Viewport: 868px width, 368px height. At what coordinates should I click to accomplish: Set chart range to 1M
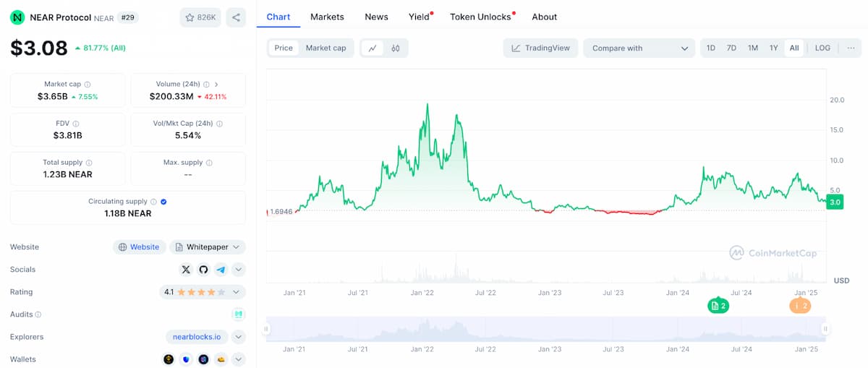coord(753,48)
